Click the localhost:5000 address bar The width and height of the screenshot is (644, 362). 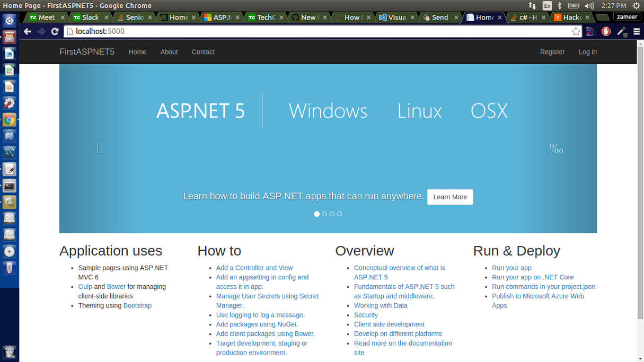coord(318,31)
